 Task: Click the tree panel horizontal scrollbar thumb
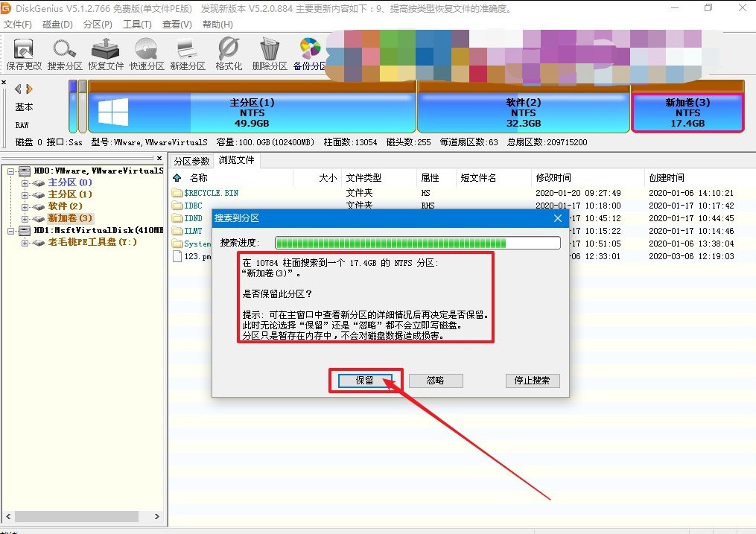(x=76, y=517)
